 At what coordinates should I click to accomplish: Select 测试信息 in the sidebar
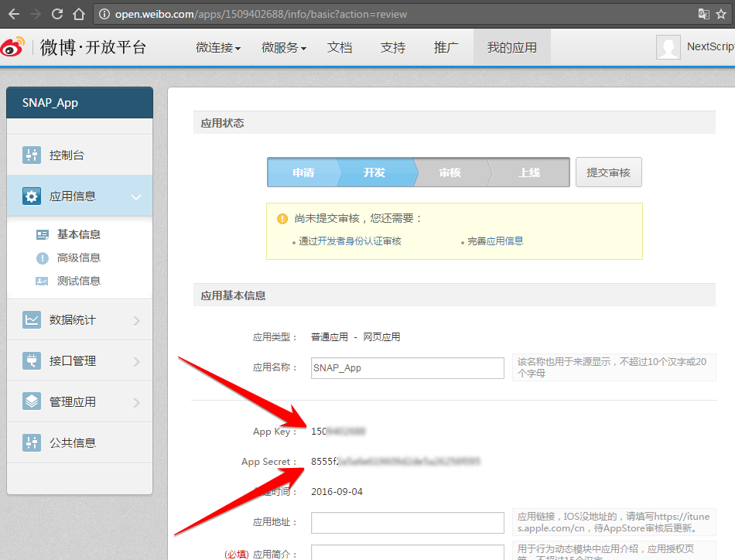tap(79, 282)
